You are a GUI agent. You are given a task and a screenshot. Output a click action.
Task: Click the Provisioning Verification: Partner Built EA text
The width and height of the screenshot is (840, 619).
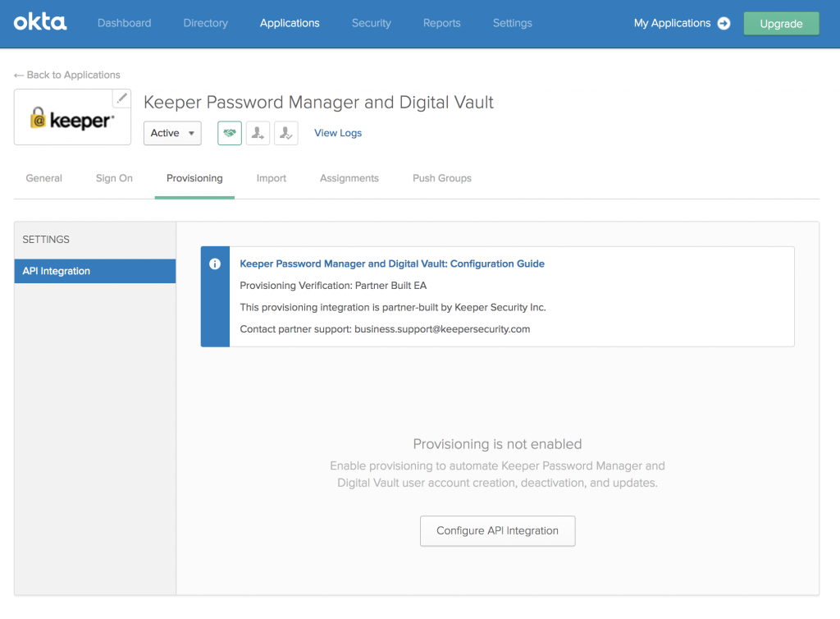point(333,286)
